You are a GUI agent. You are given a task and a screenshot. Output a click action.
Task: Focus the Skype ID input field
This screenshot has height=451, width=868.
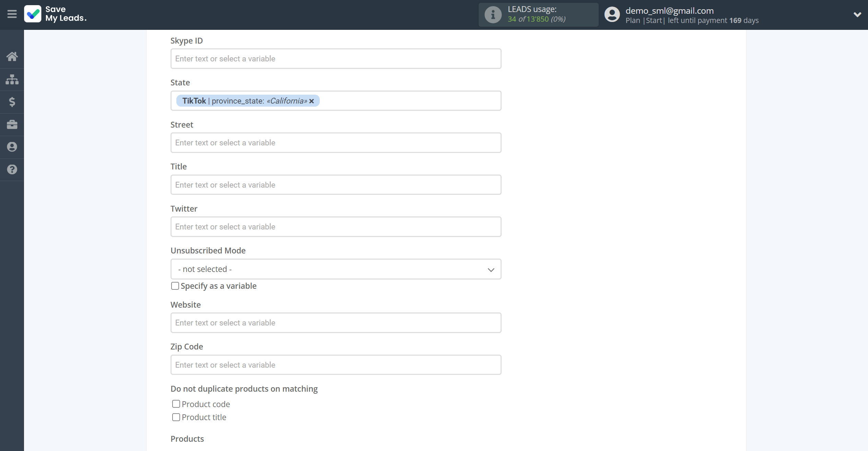pyautogui.click(x=336, y=59)
